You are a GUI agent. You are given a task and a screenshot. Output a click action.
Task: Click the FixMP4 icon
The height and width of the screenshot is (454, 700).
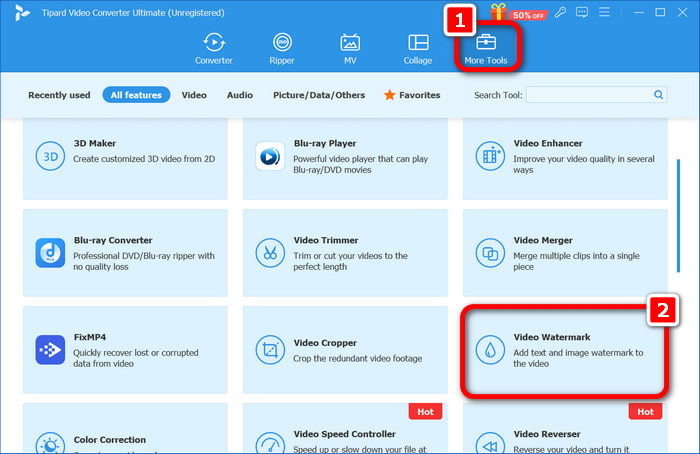click(x=50, y=350)
